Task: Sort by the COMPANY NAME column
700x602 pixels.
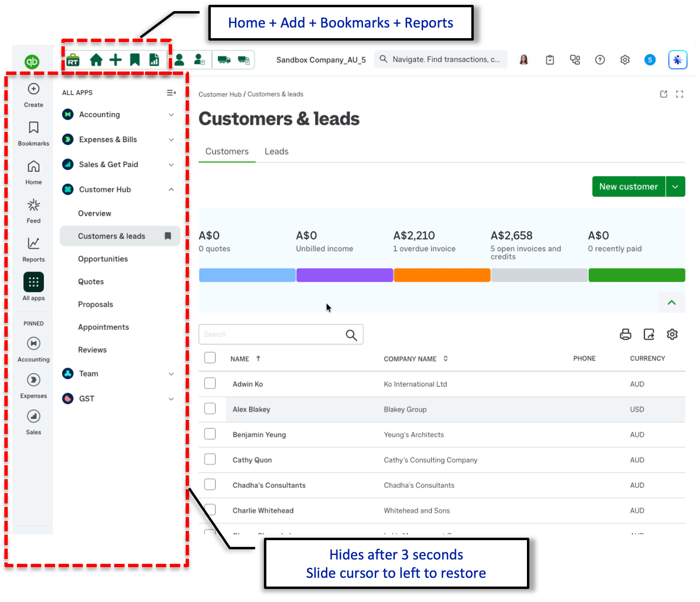Action: (x=416, y=358)
